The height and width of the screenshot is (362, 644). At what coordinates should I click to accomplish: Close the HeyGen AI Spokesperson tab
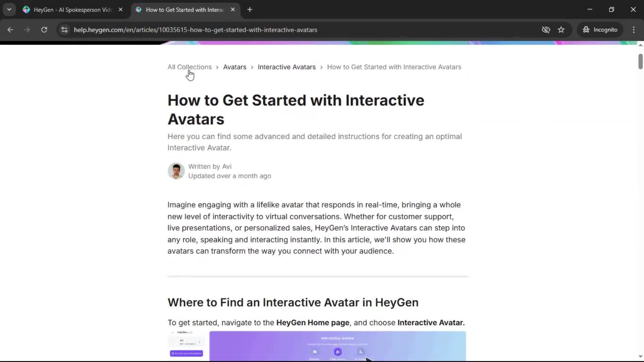point(120,10)
